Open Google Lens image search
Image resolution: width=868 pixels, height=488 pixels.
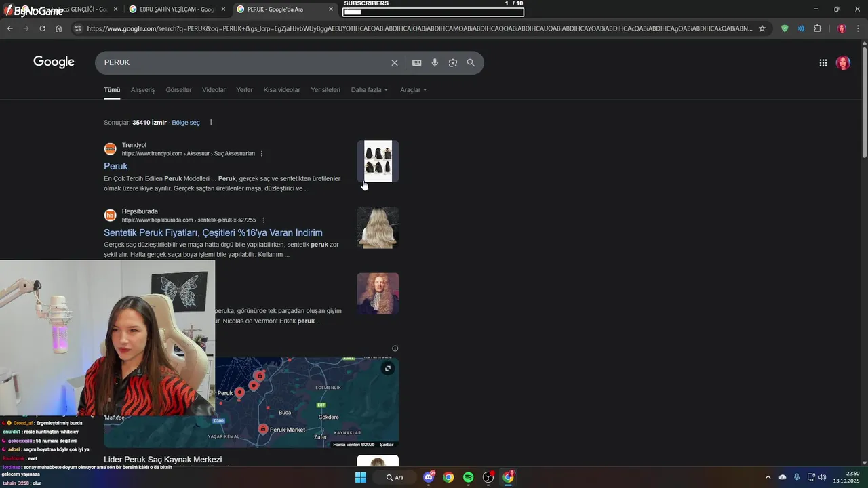[x=453, y=62]
